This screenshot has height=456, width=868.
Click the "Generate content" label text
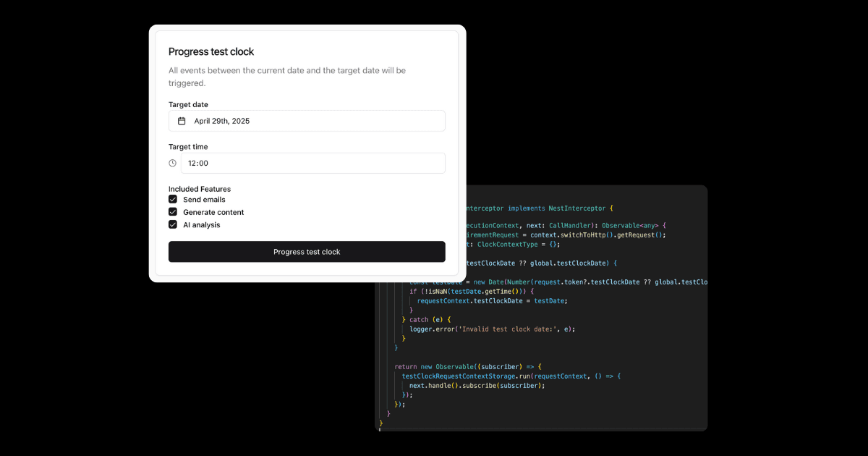tap(213, 213)
